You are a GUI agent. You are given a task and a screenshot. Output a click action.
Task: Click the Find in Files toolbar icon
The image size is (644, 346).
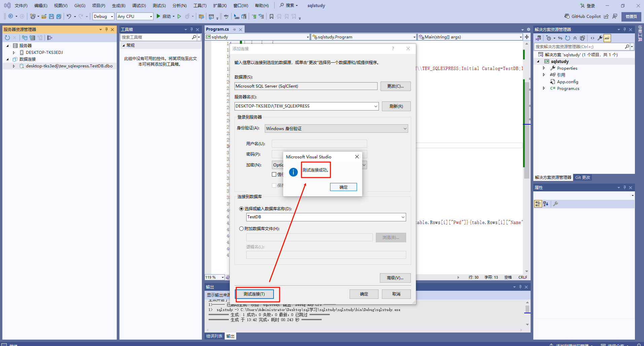(x=201, y=16)
